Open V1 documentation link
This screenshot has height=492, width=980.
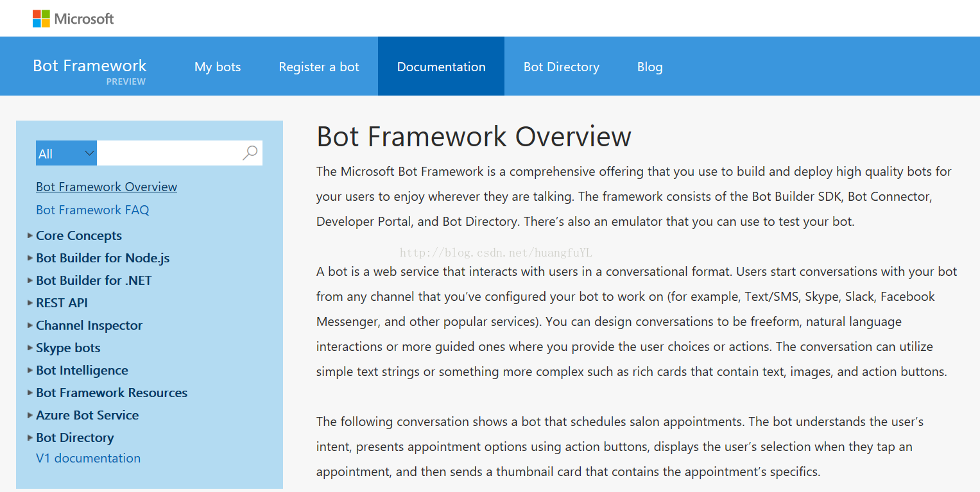pos(88,458)
